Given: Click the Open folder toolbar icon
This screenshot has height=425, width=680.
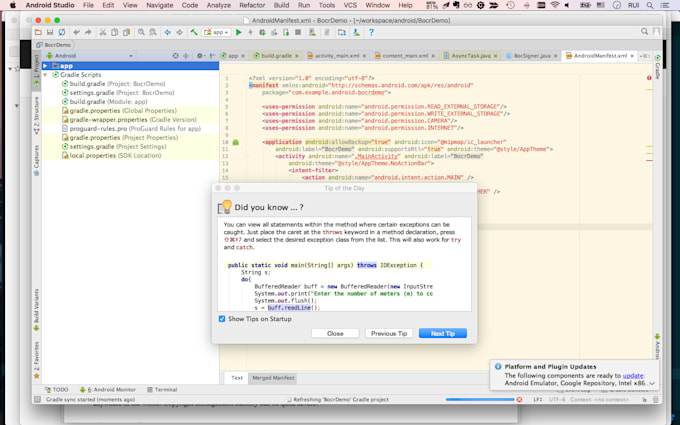Looking at the screenshot, I should point(38,33).
